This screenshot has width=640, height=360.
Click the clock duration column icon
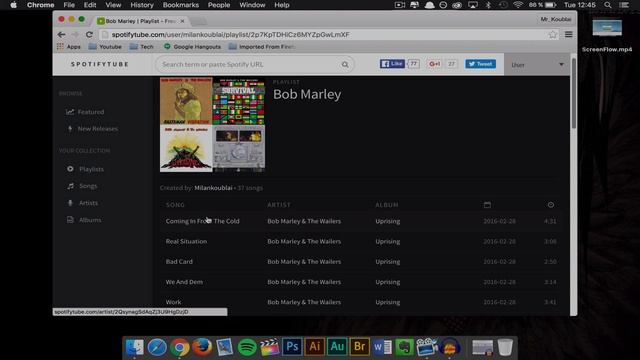(x=551, y=205)
